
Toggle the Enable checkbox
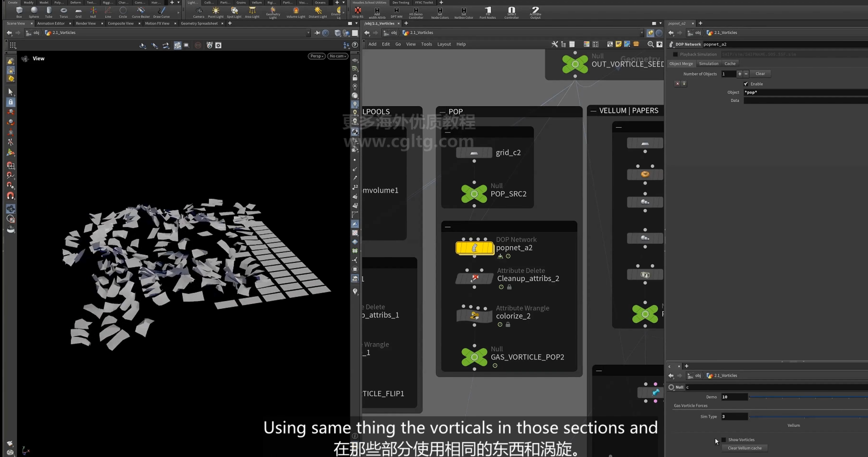746,84
